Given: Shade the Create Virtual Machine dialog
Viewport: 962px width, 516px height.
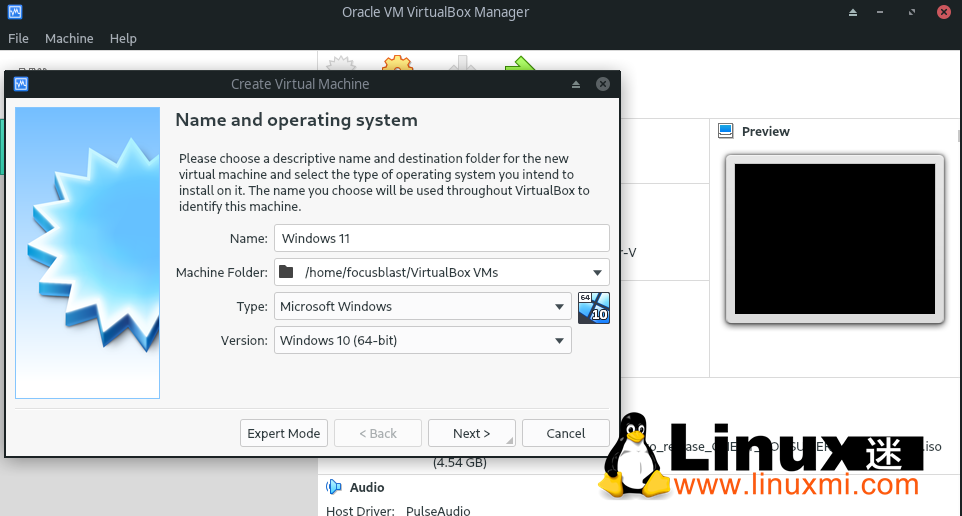Looking at the screenshot, I should 576,85.
